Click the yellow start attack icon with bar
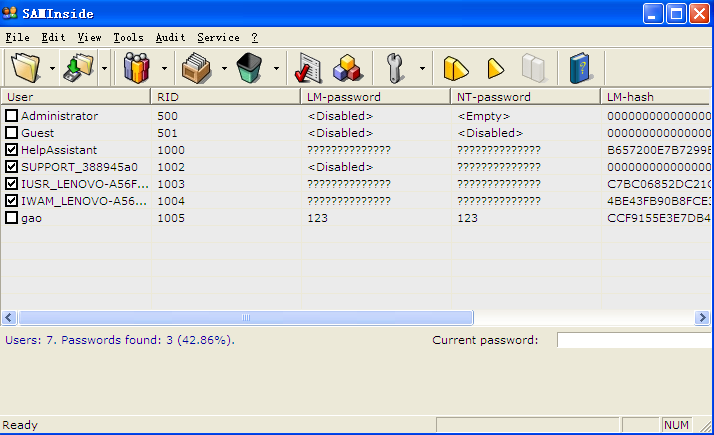The width and height of the screenshot is (714, 435). [x=455, y=68]
